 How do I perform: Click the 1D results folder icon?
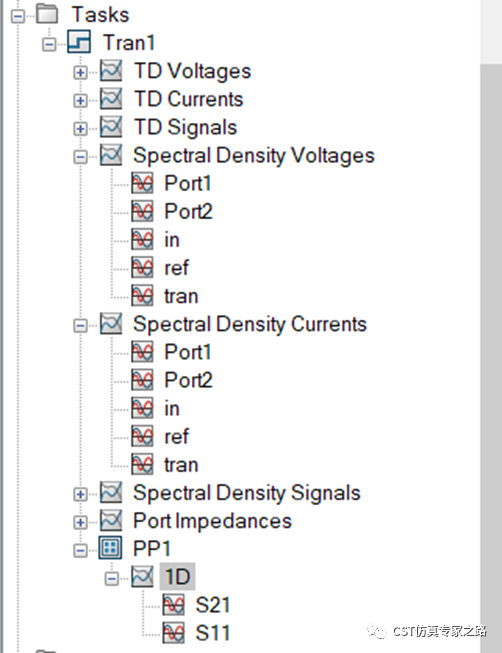pos(142,576)
